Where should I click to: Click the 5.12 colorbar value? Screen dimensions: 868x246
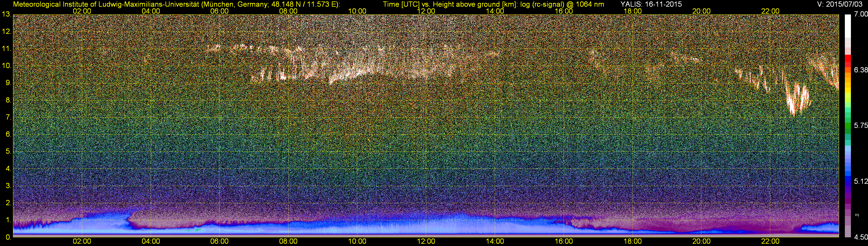pos(860,181)
